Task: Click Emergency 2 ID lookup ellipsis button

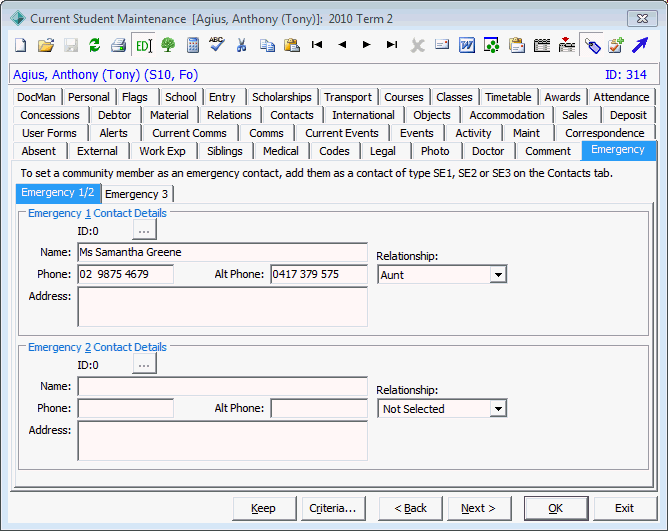Action: (x=144, y=365)
